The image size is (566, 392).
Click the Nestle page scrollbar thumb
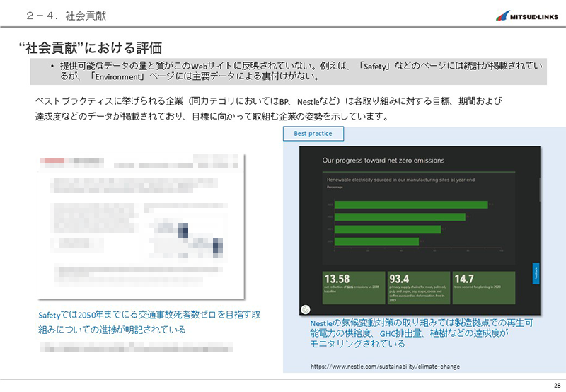tap(540, 189)
